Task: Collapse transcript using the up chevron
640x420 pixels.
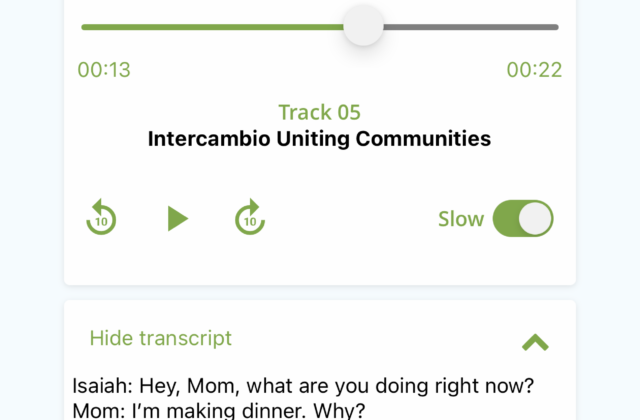Action: pyautogui.click(x=535, y=342)
